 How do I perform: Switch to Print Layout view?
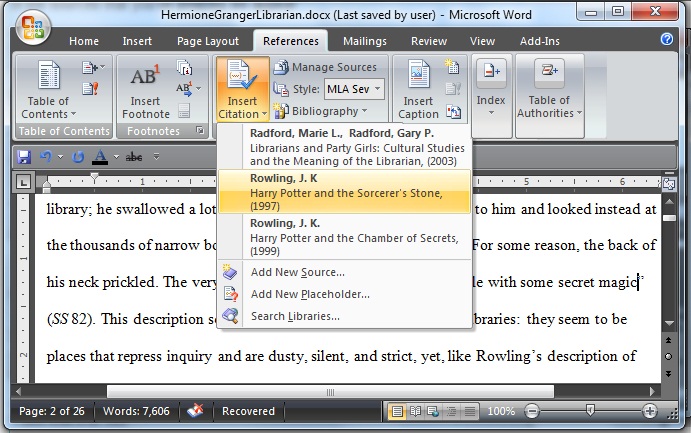click(397, 411)
